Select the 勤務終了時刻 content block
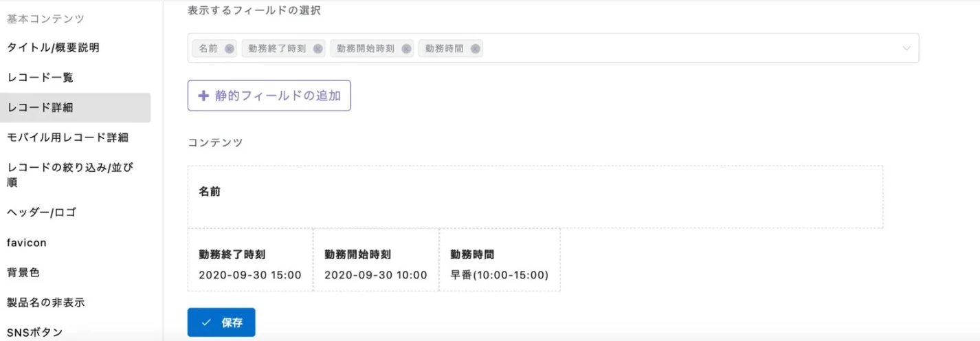Screen dimensions: 980x341 [250, 260]
